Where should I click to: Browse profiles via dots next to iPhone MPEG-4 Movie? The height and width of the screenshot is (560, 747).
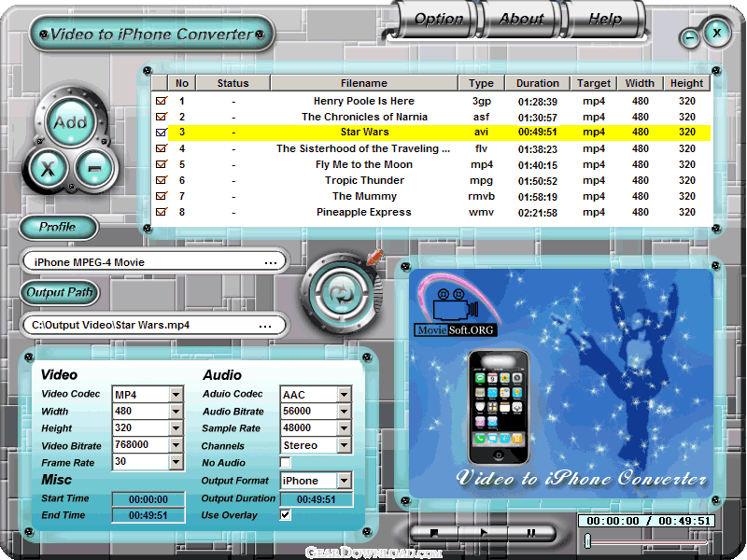(x=271, y=262)
